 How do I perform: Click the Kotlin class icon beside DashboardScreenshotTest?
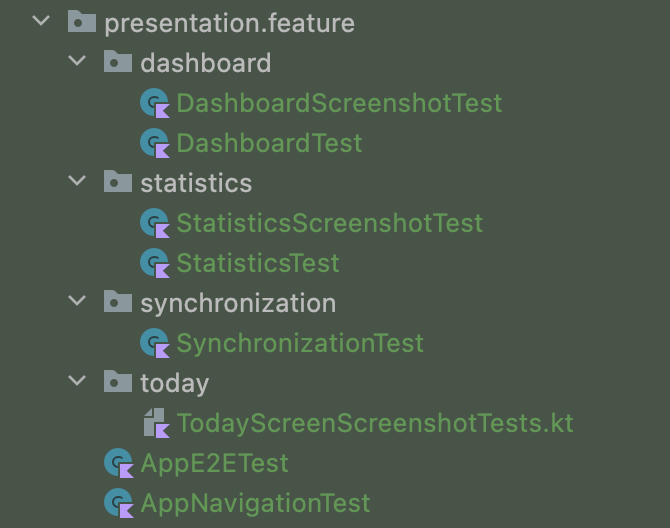(x=155, y=103)
